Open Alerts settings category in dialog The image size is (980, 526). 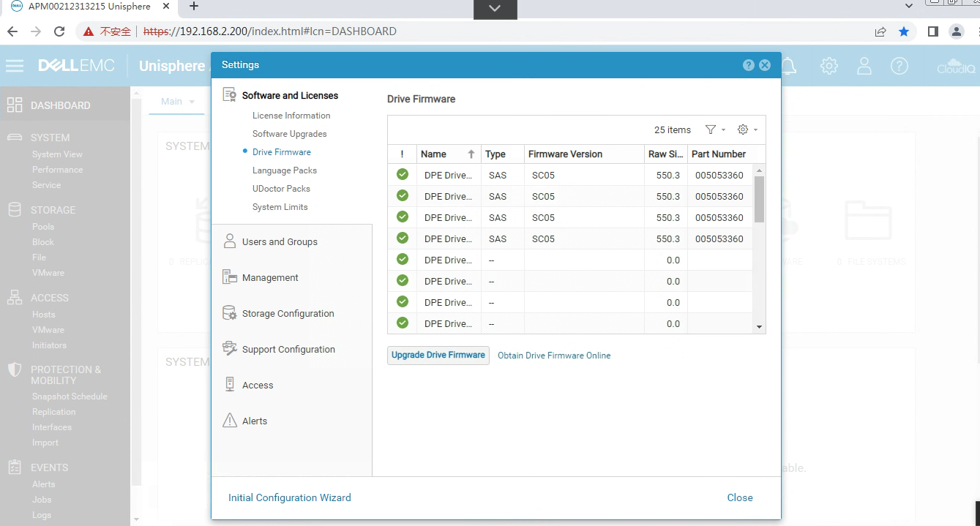click(255, 421)
